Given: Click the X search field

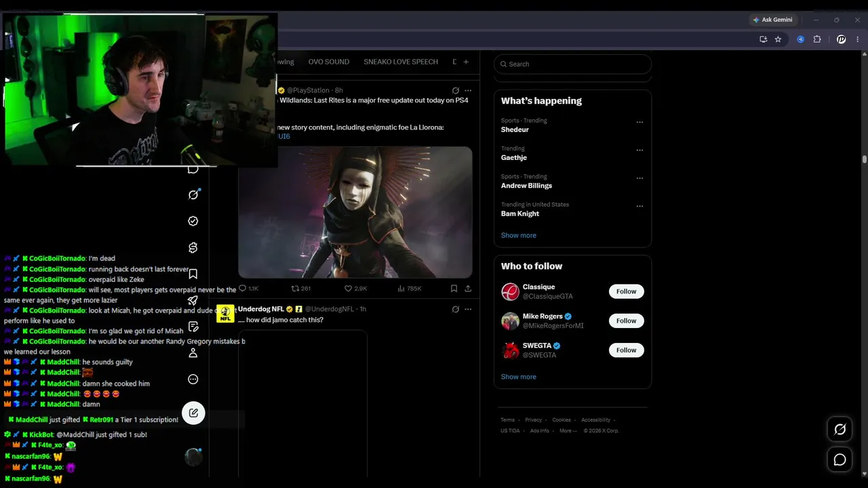Looking at the screenshot, I should pos(573,64).
